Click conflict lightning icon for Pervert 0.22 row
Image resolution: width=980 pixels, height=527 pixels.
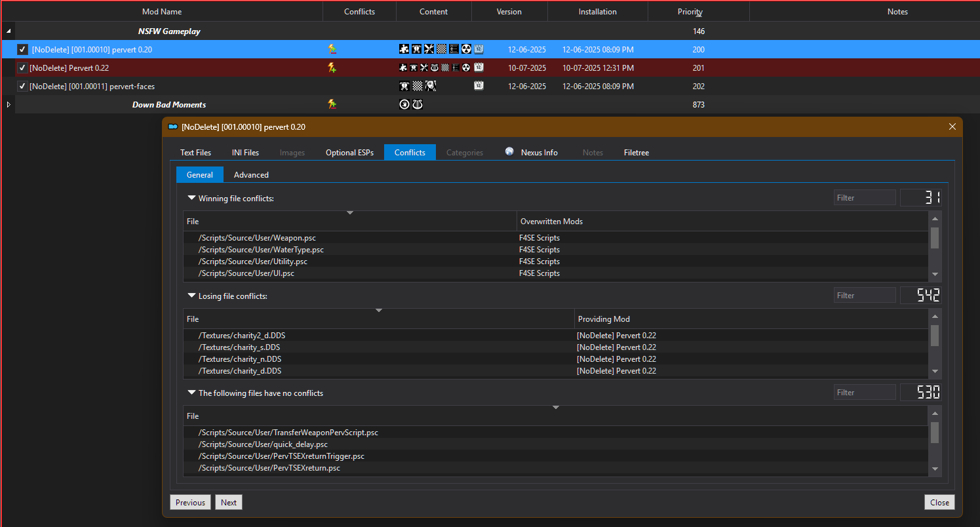pyautogui.click(x=332, y=68)
